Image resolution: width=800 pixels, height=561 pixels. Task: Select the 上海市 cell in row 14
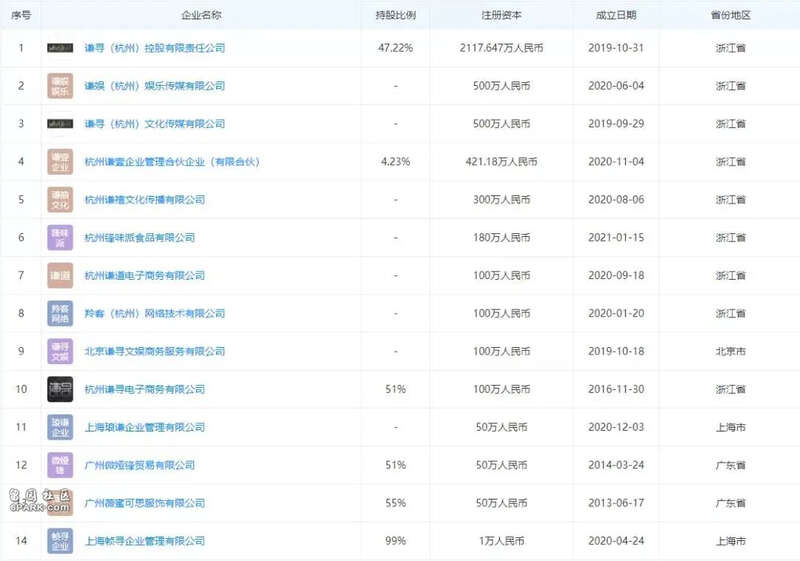731,541
